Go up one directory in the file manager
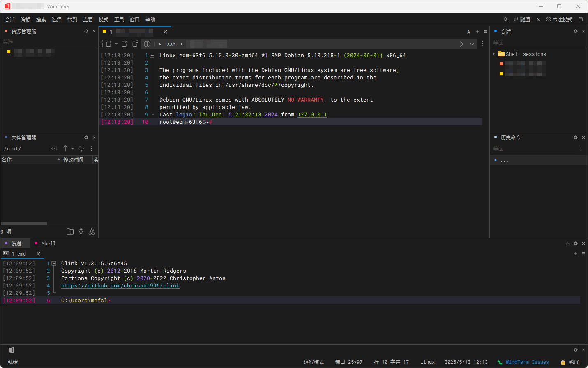 (x=65, y=148)
